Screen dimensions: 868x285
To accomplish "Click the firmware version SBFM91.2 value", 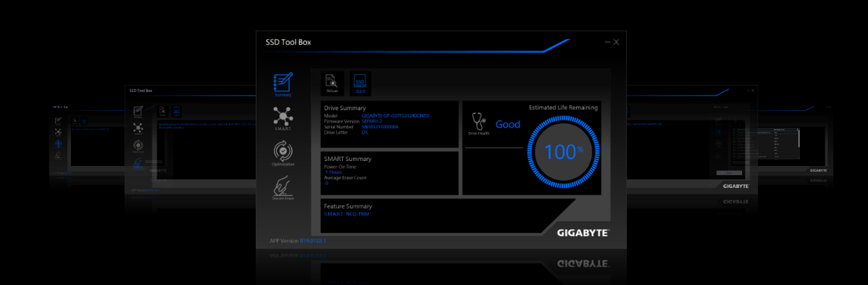I will tap(372, 121).
